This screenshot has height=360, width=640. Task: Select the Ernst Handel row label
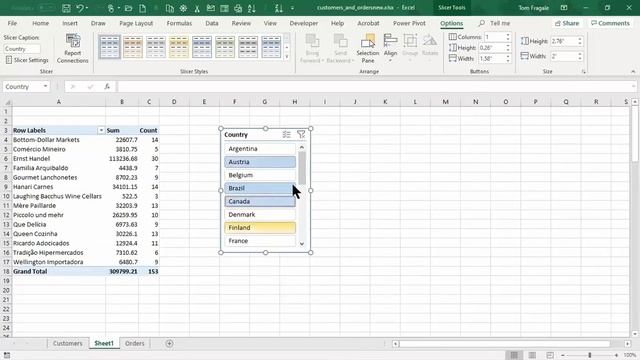pos(59,158)
